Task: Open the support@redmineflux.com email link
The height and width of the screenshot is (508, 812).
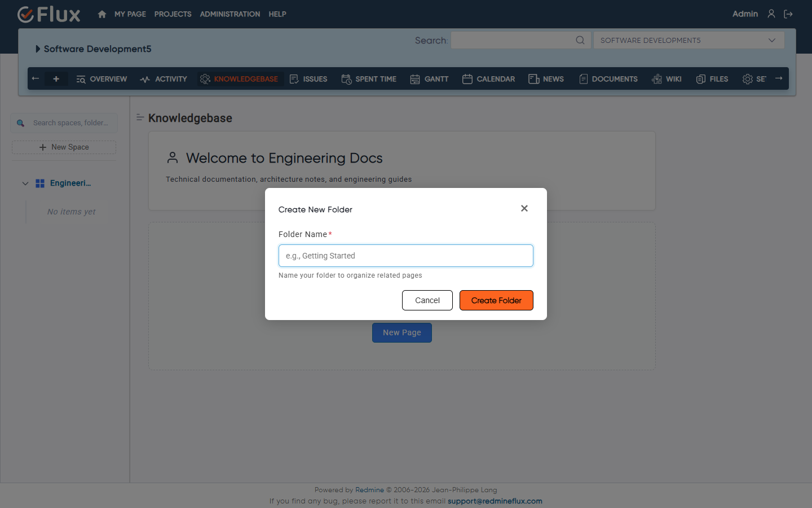Action: click(495, 501)
